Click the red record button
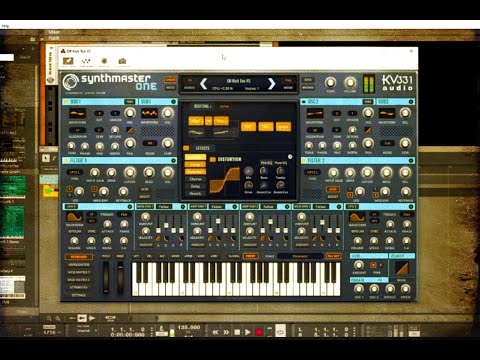The width and height of the screenshot is (480, 360). (x=259, y=332)
